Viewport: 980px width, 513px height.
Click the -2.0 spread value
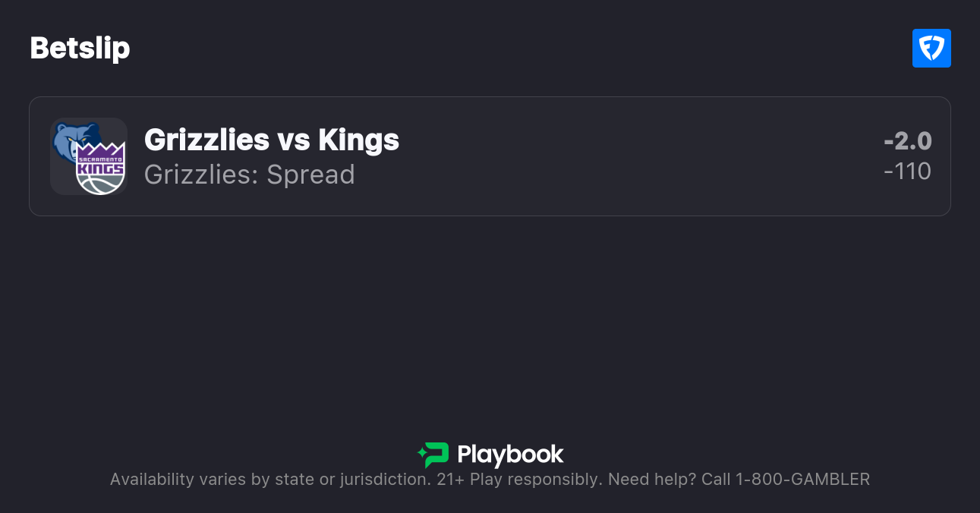907,140
